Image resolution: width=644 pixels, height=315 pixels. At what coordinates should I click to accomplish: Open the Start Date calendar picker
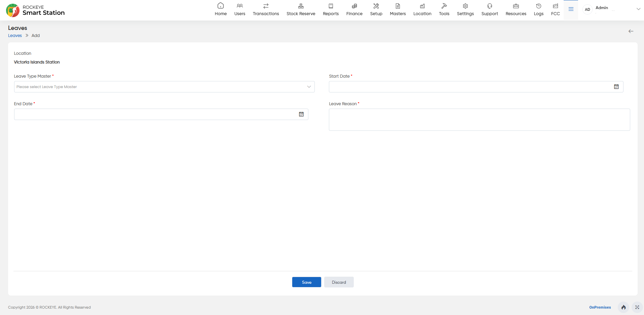point(616,87)
